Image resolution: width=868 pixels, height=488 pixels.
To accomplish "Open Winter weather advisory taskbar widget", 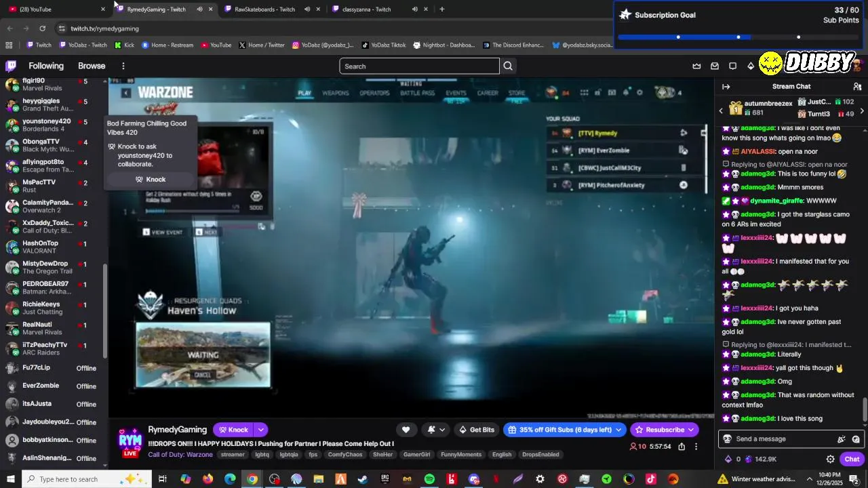I will click(755, 479).
